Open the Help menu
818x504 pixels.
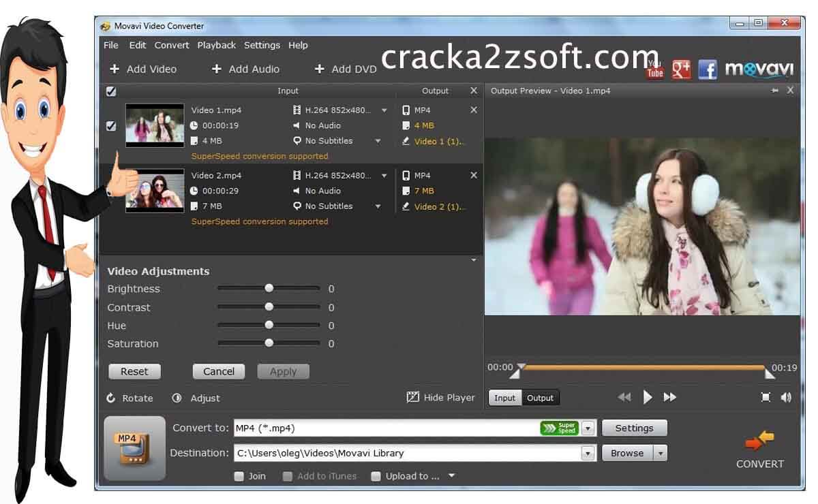(298, 45)
